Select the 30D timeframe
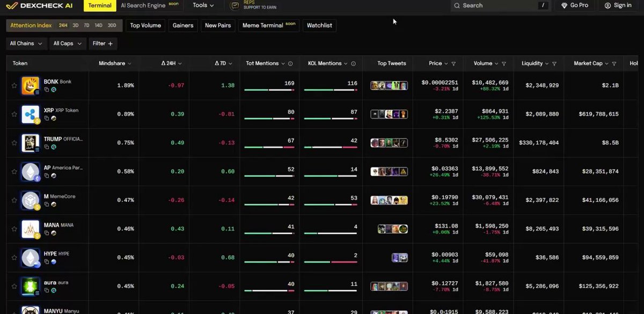The image size is (644, 314). click(x=112, y=25)
